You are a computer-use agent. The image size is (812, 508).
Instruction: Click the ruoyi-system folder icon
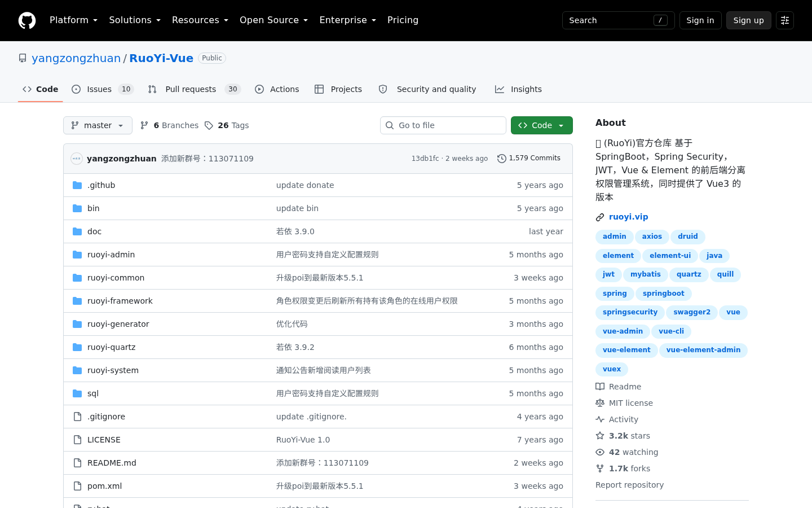(77, 370)
